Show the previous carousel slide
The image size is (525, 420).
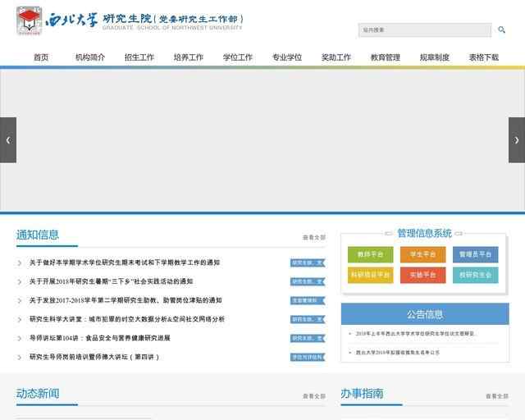point(8,140)
